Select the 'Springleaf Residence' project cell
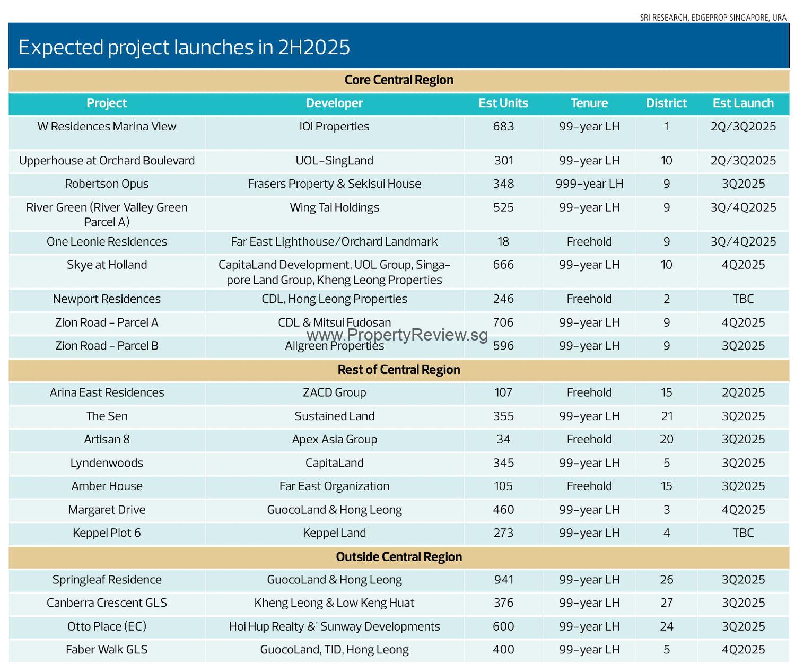Screen dimensions: 795x672 (x=107, y=580)
